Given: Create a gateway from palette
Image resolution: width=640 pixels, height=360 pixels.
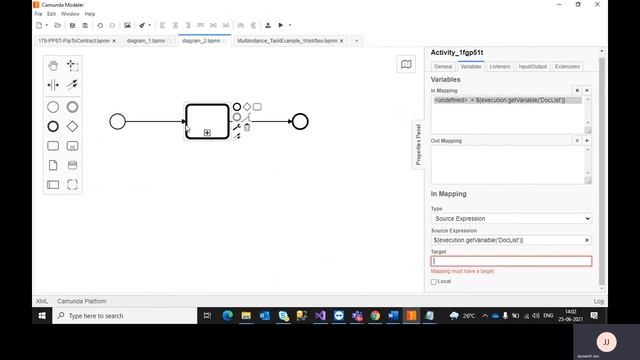Looking at the screenshot, I should tap(72, 127).
